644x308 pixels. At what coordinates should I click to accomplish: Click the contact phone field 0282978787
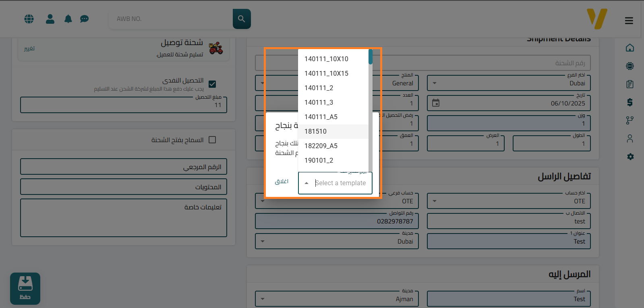tap(337, 221)
